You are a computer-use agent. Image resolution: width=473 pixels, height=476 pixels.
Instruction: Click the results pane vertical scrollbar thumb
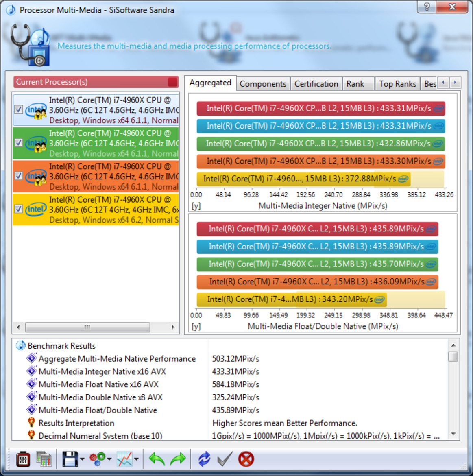pyautogui.click(x=453, y=356)
